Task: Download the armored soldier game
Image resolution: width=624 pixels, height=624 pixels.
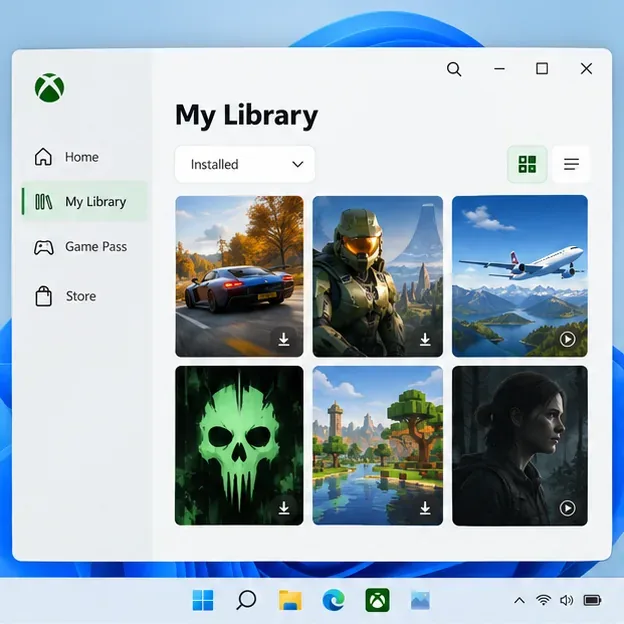Action: coord(425,339)
